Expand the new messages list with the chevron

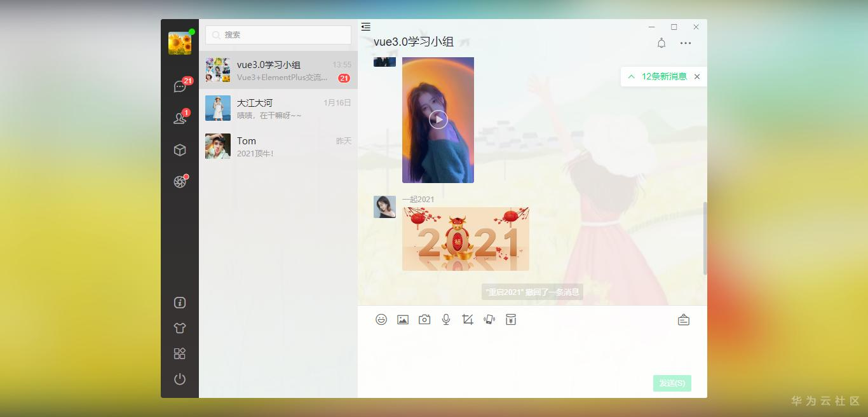point(631,76)
